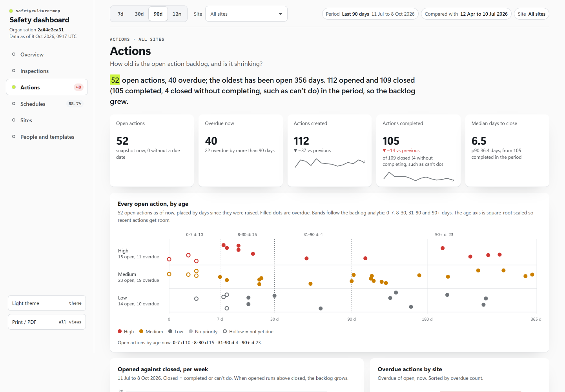Select the Actions sidebar item
Image resolution: width=565 pixels, height=392 pixels.
coord(47,87)
